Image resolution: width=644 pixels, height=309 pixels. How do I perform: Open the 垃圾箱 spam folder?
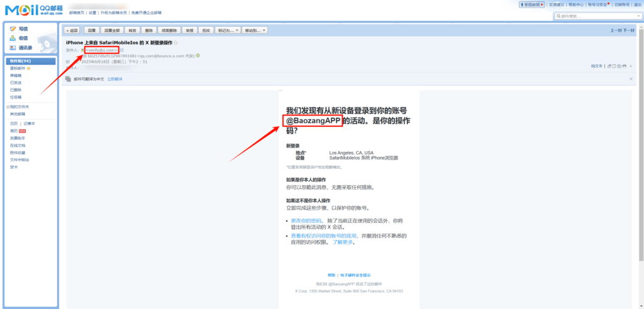click(15, 97)
